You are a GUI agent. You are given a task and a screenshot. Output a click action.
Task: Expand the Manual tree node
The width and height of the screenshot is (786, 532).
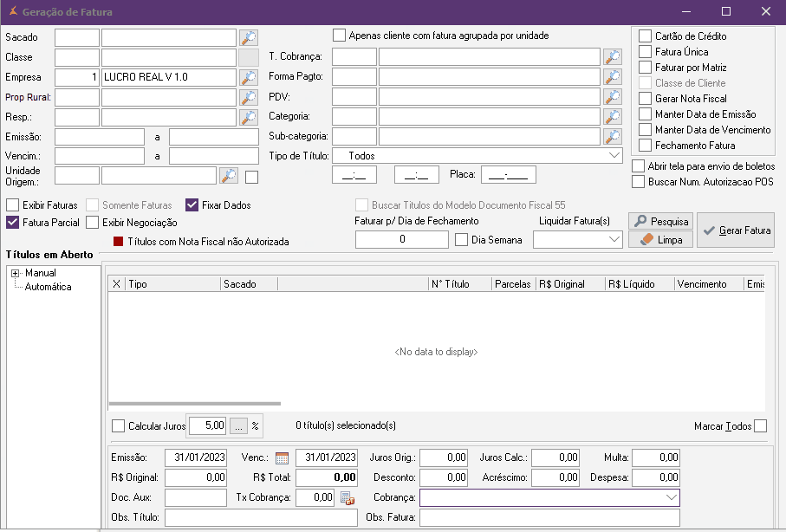pyautogui.click(x=15, y=274)
